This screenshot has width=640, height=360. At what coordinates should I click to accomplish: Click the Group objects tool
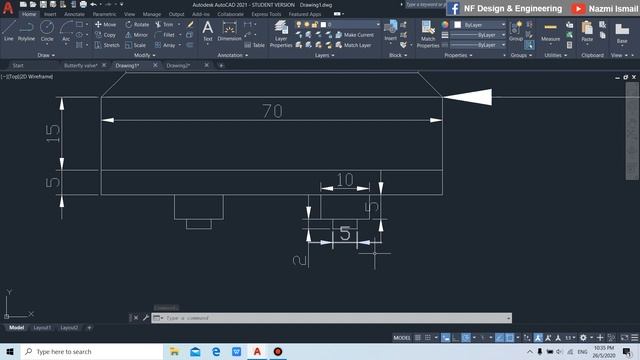coord(516,31)
